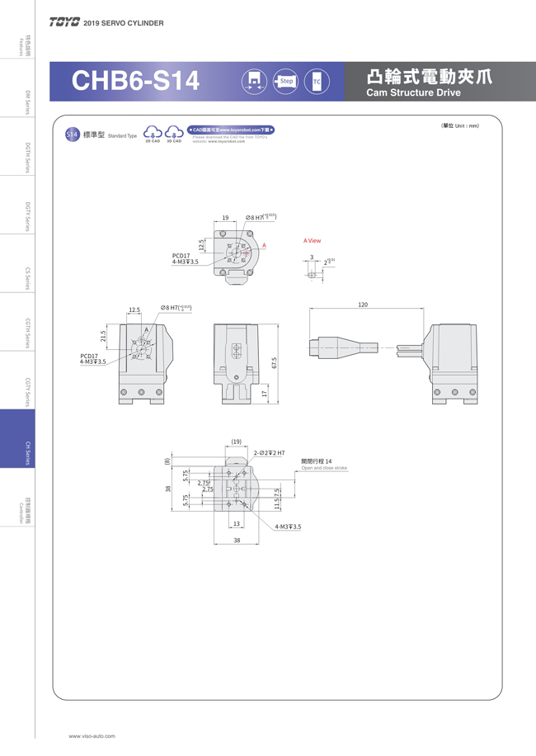Click the 2D CAD cloud download icon
The height and width of the screenshot is (756, 536).
click(x=153, y=132)
